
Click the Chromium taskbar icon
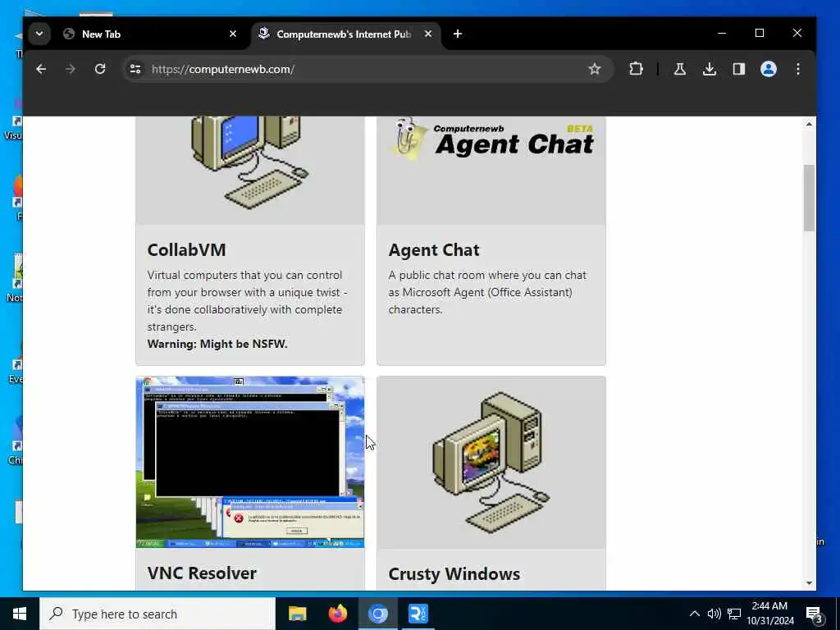click(377, 614)
